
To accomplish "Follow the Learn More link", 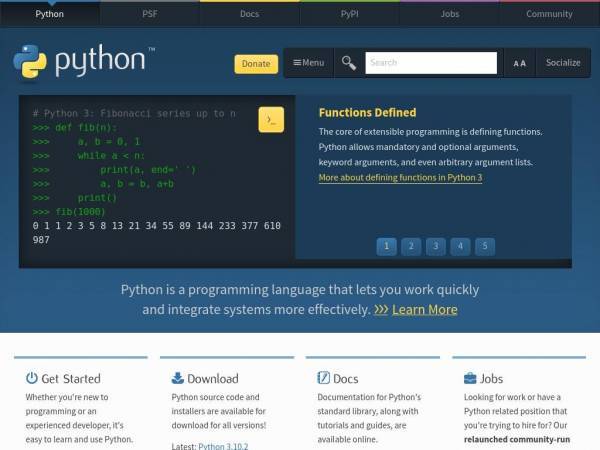I will 425,310.
